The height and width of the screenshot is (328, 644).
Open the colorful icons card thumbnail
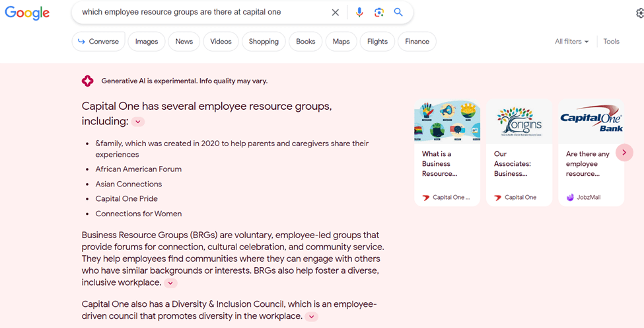[x=447, y=122]
